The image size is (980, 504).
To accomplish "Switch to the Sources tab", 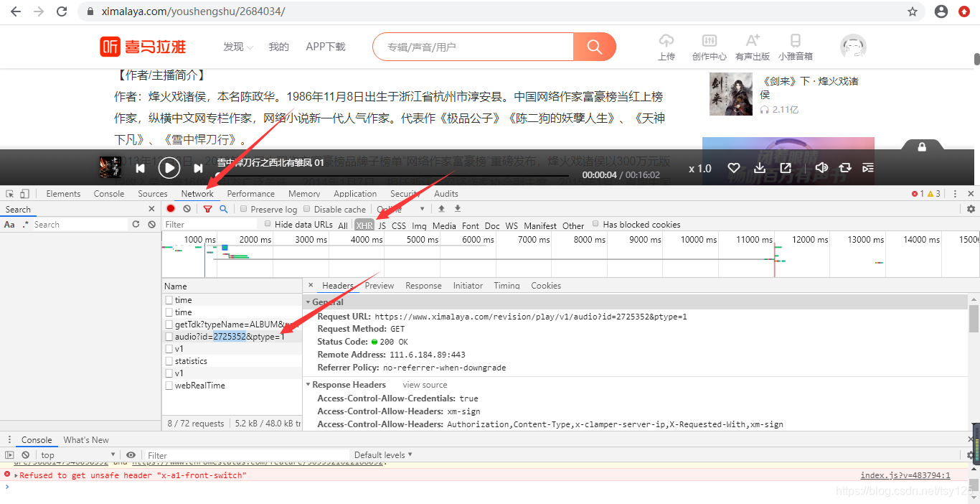I will [x=153, y=194].
